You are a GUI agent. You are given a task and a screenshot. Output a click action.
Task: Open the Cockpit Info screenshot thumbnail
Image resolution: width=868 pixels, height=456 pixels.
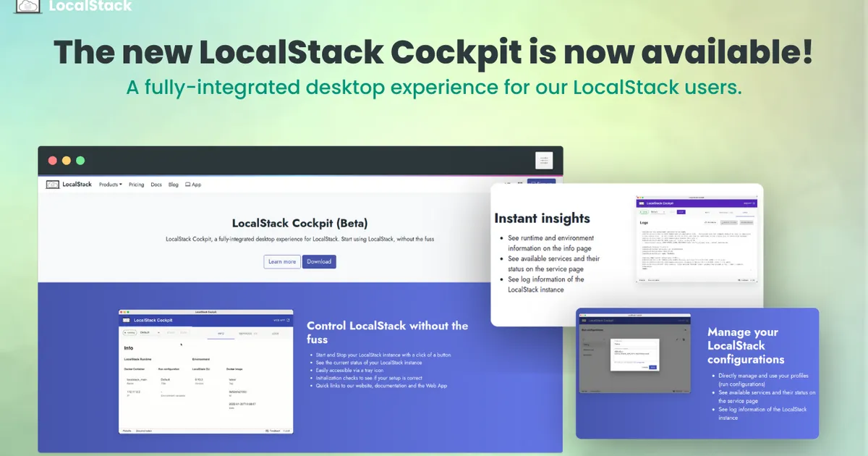pos(206,371)
